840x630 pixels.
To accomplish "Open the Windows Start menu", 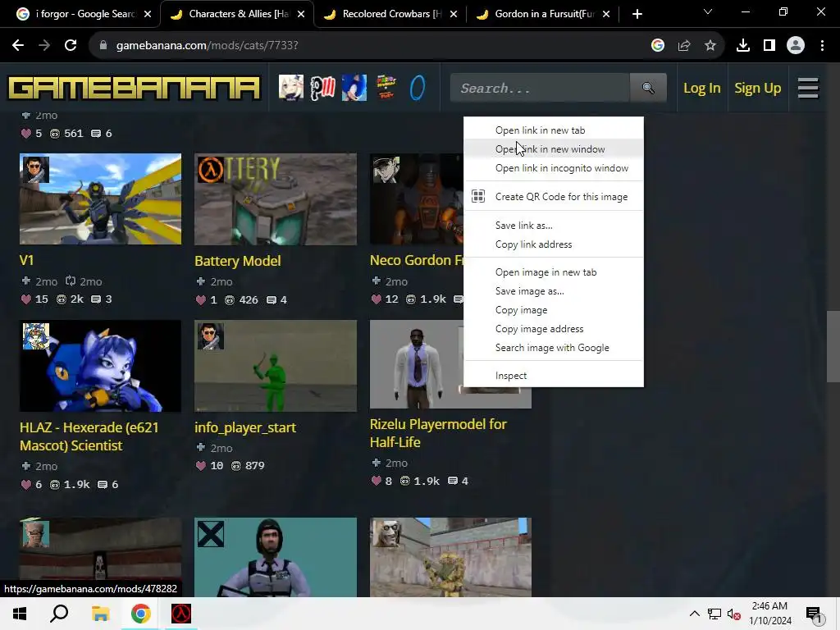I will tap(20, 614).
